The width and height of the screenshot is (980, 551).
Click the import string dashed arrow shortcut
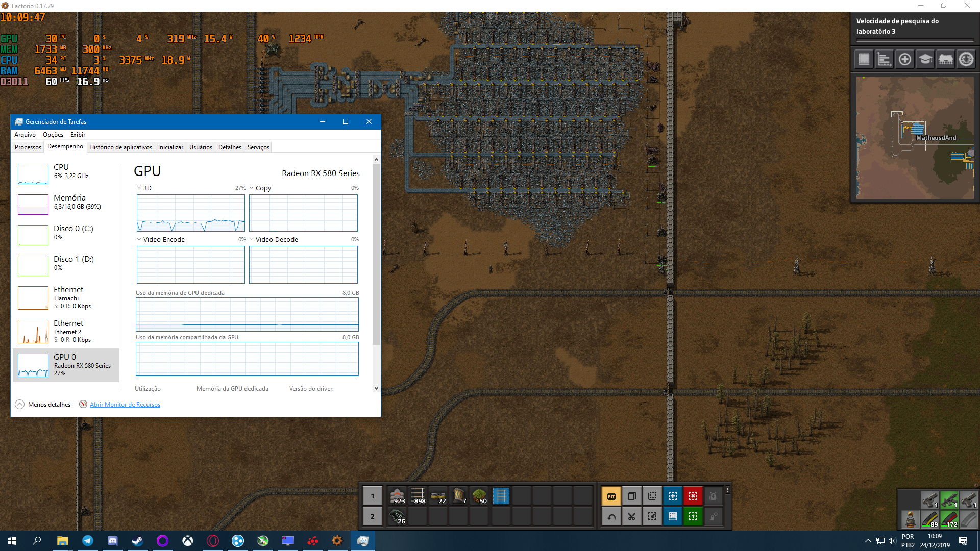tap(652, 516)
